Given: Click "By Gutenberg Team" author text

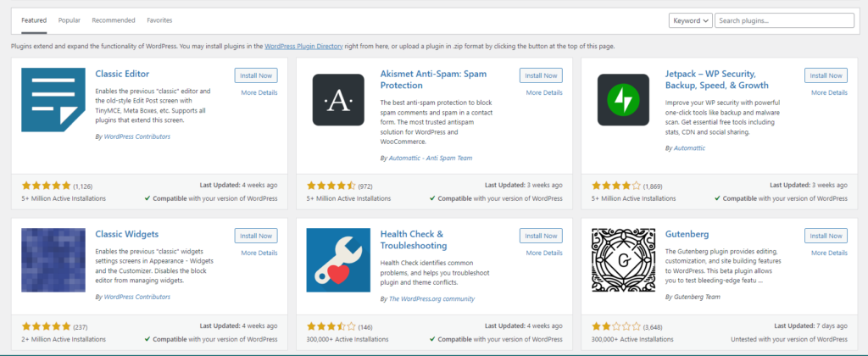Looking at the screenshot, I should 693,298.
